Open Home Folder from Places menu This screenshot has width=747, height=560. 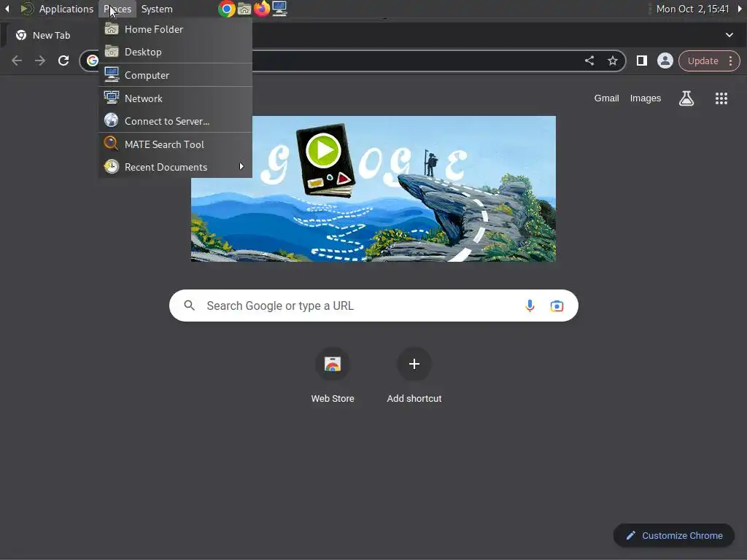175,29
